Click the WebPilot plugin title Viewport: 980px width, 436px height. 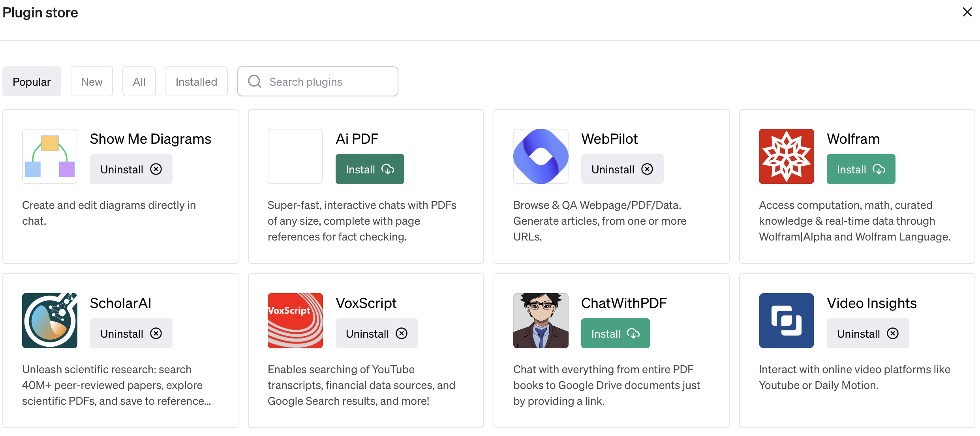(609, 139)
